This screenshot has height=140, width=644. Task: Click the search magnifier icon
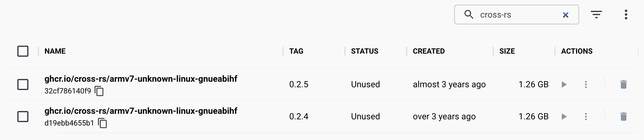click(x=469, y=14)
